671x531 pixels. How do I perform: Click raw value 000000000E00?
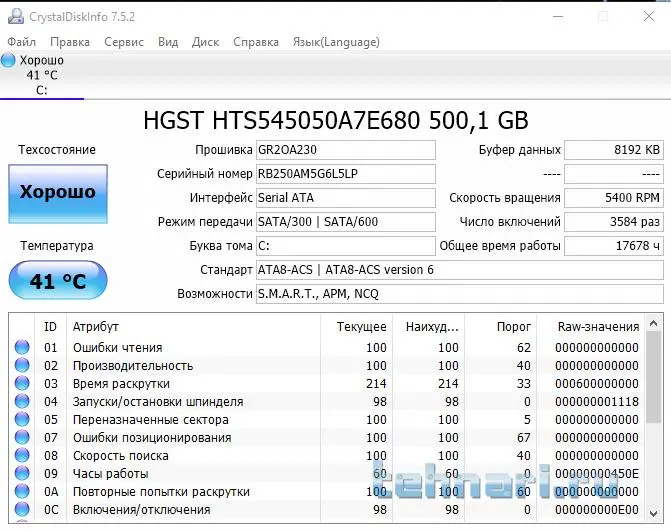pyautogui.click(x=597, y=509)
